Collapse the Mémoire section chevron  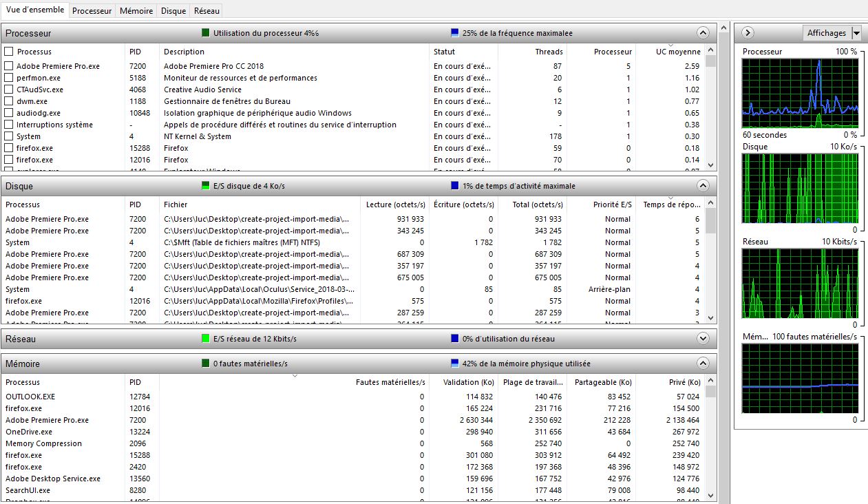[703, 363]
